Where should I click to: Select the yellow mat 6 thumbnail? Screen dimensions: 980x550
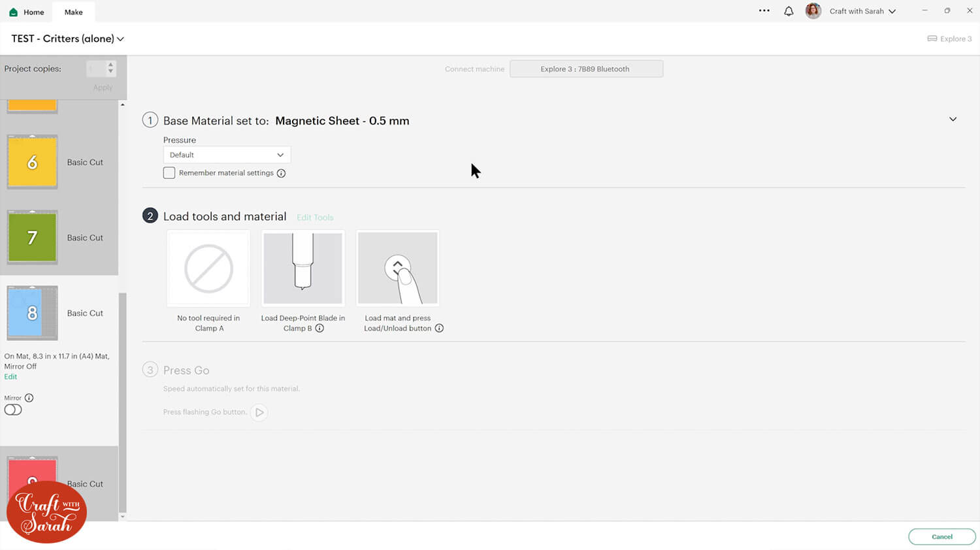[x=32, y=162]
